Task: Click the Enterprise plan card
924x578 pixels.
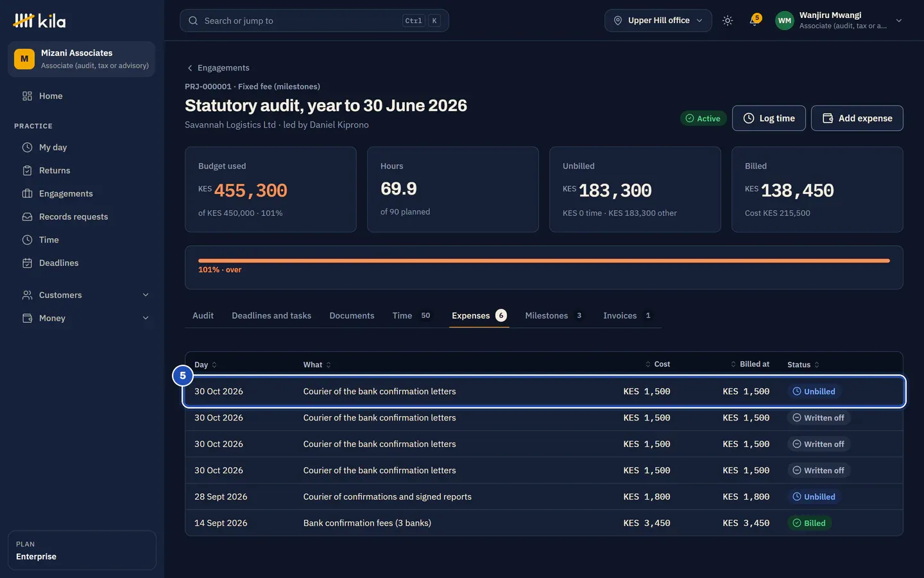Action: coord(82,550)
